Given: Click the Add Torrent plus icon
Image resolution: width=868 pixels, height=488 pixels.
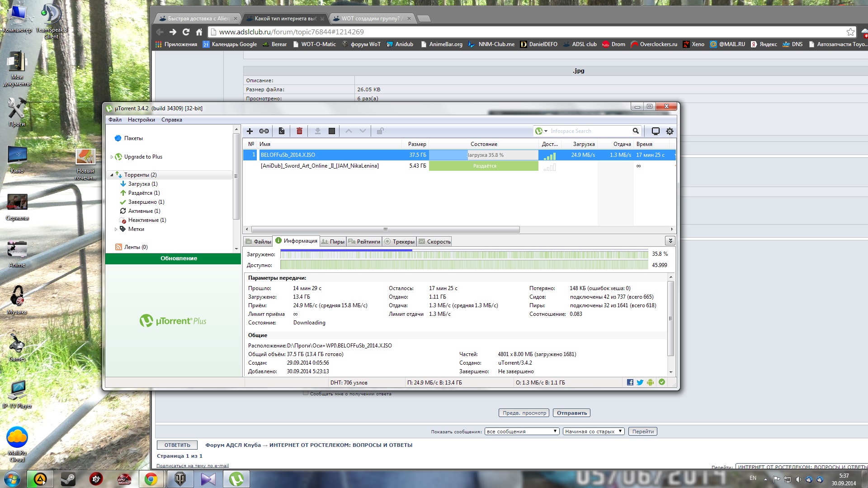Looking at the screenshot, I should [250, 131].
